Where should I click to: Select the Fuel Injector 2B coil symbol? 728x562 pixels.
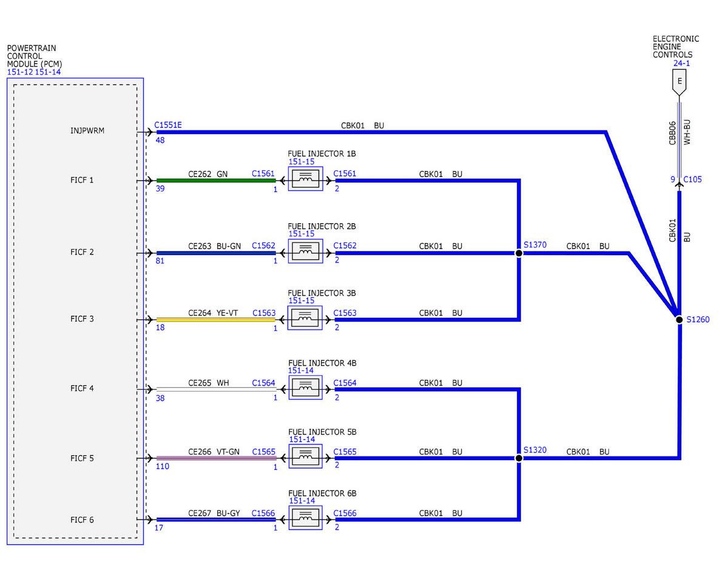coord(305,251)
